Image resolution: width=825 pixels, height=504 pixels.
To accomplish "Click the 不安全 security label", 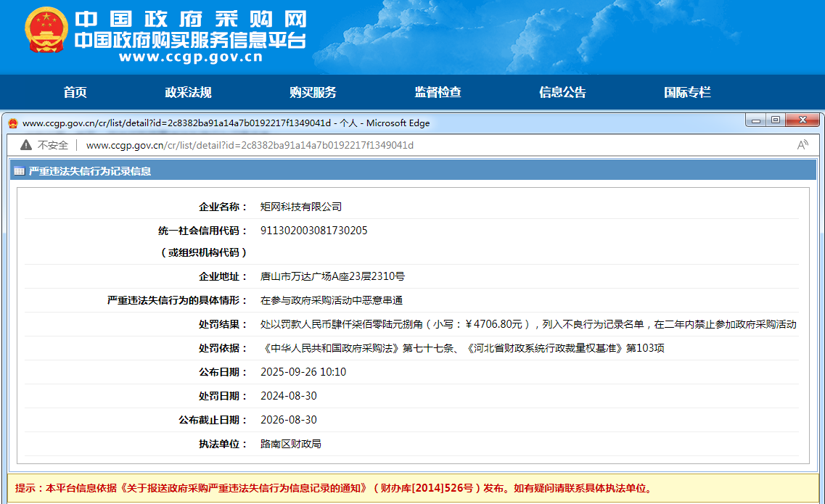I will pyautogui.click(x=53, y=145).
